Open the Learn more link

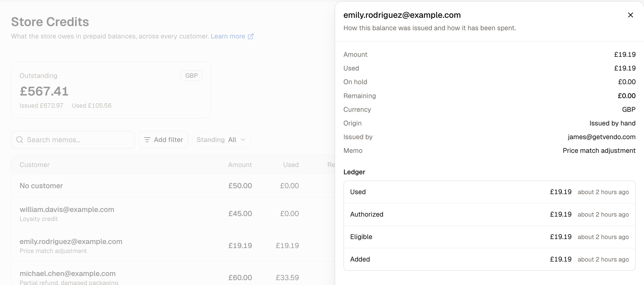click(x=228, y=36)
